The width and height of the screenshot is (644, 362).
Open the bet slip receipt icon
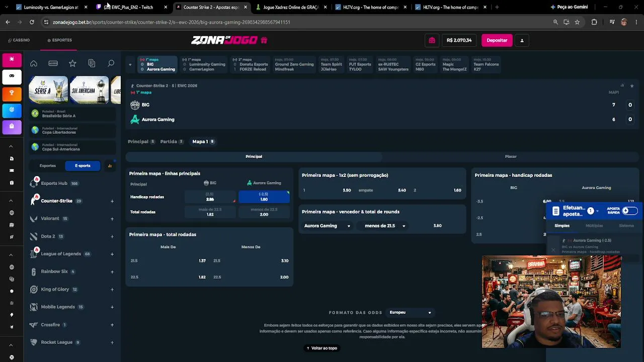pos(556,211)
